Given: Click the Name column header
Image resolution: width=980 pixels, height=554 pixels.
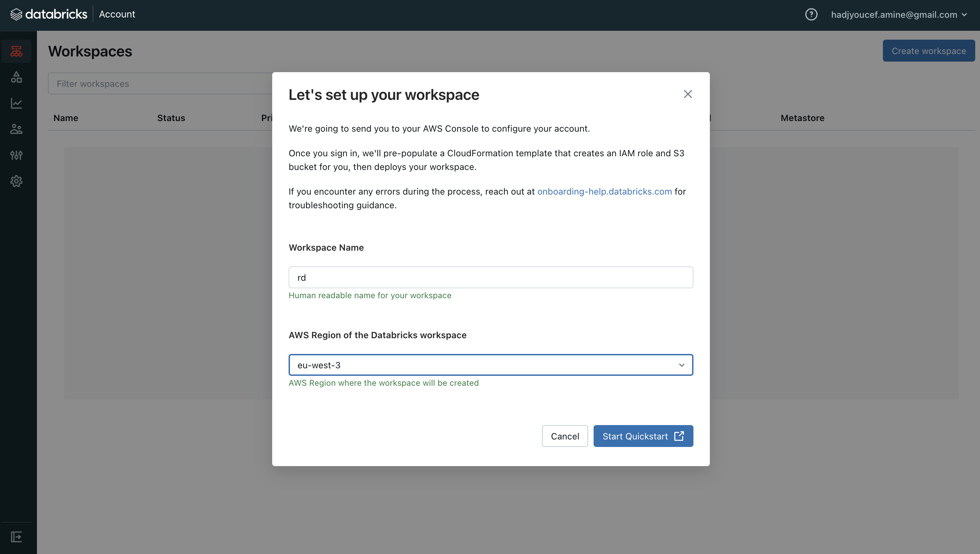Looking at the screenshot, I should 66,118.
